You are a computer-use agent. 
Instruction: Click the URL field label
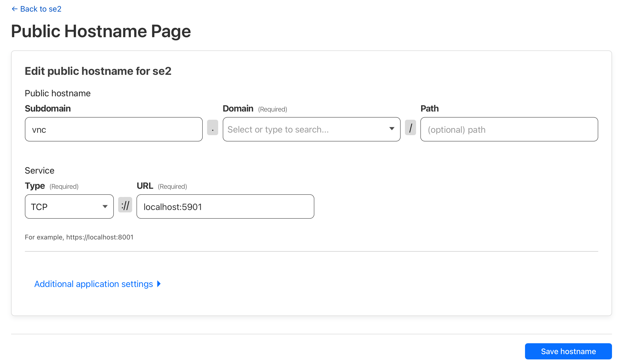click(x=145, y=186)
